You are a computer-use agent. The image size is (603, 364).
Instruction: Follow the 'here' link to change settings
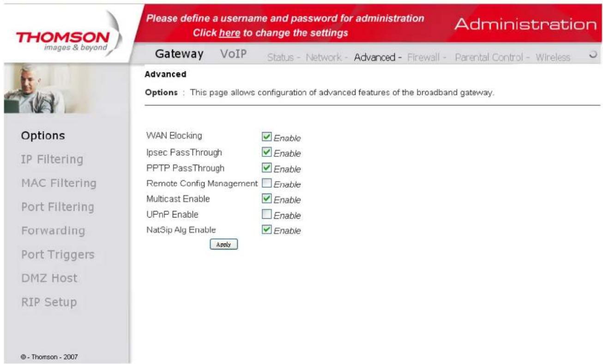point(229,33)
